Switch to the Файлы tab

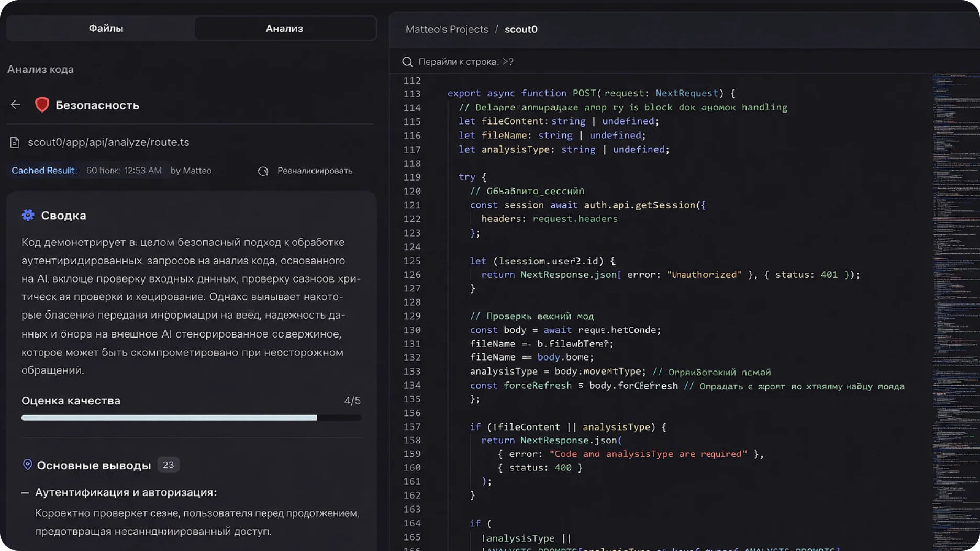coord(106,28)
